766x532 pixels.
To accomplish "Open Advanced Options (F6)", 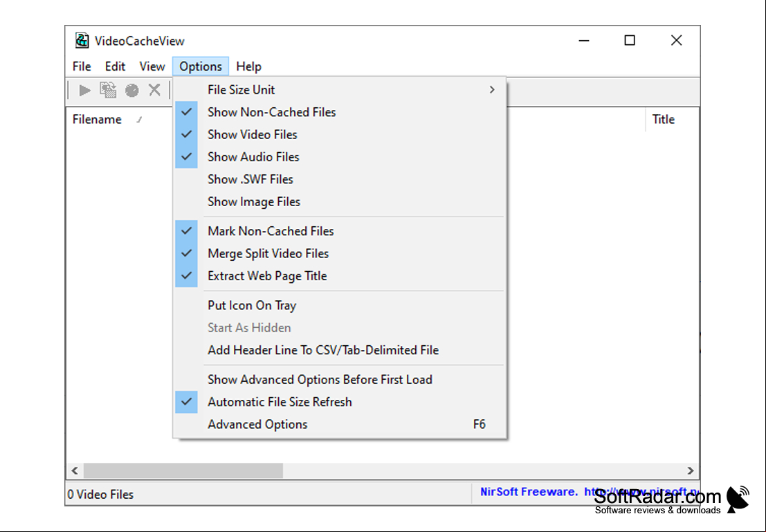I will click(340, 425).
